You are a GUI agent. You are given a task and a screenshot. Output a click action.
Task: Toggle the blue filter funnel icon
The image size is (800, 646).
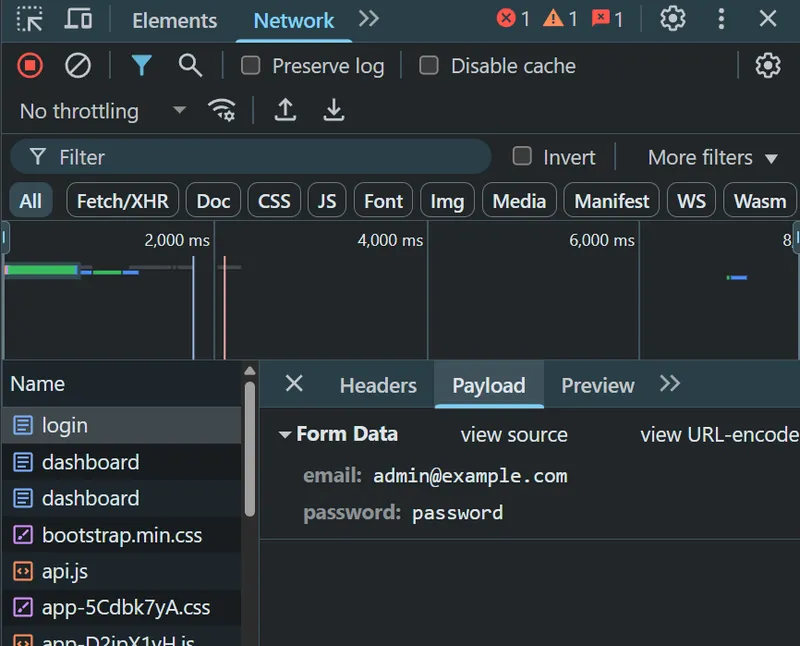(141, 66)
